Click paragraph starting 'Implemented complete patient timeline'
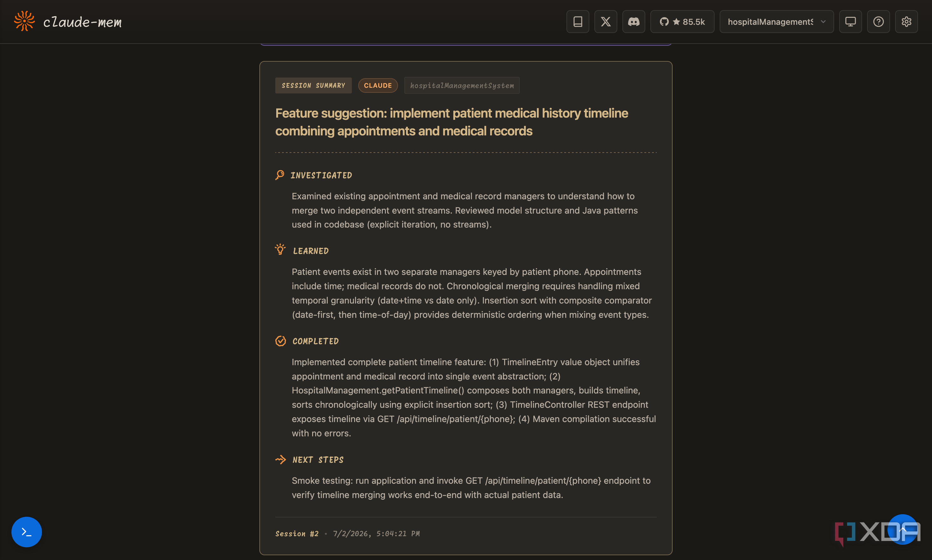This screenshot has height=560, width=932. click(x=474, y=397)
